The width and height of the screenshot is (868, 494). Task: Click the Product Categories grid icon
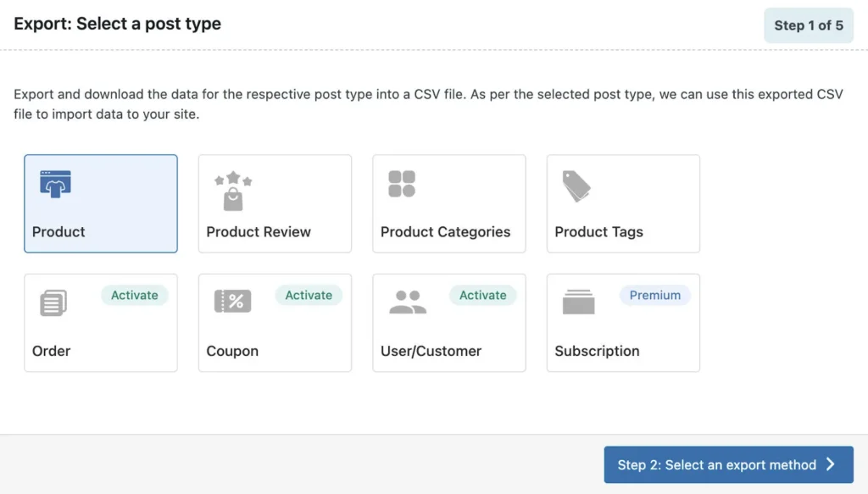(x=401, y=183)
